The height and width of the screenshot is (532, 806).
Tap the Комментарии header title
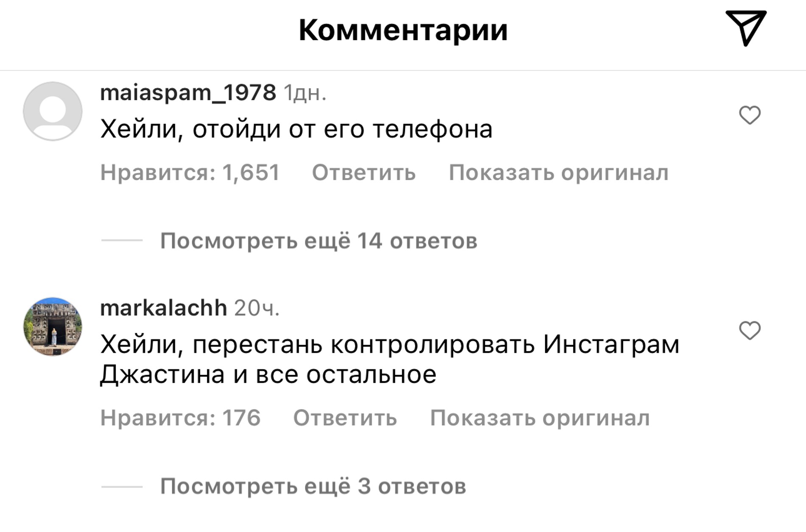[403, 31]
